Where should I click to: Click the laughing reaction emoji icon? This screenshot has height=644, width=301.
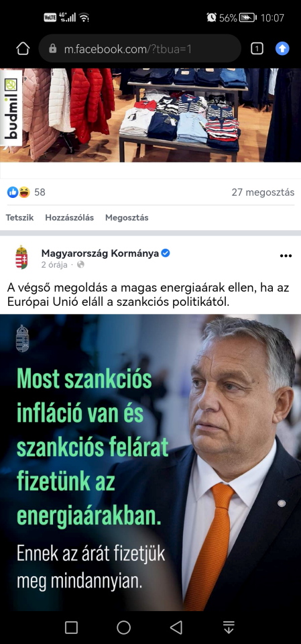[24, 192]
